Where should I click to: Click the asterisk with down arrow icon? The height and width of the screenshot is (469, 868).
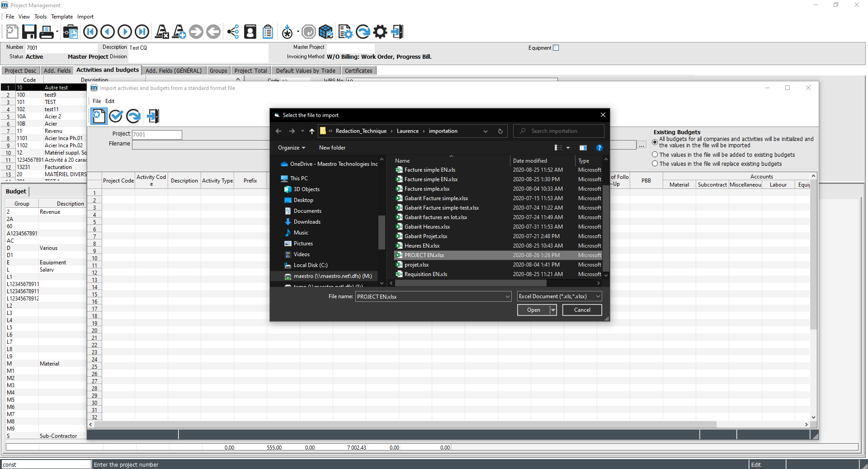pyautogui.click(x=287, y=32)
